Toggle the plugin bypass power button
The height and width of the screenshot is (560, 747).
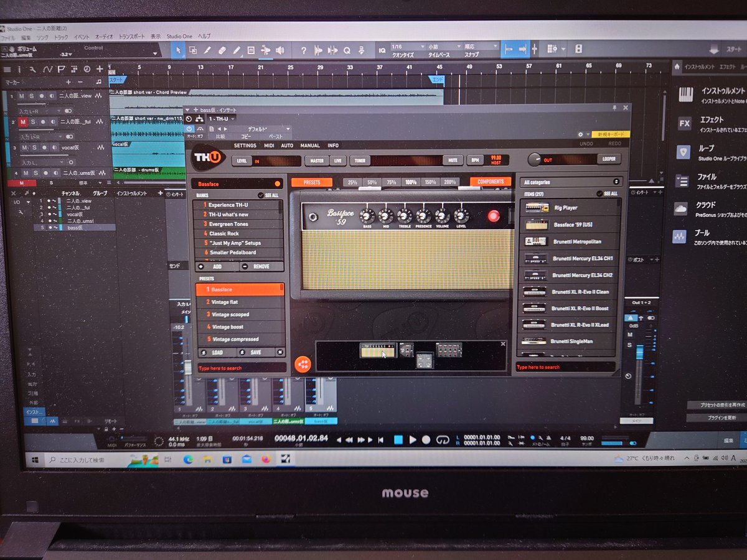(x=190, y=128)
